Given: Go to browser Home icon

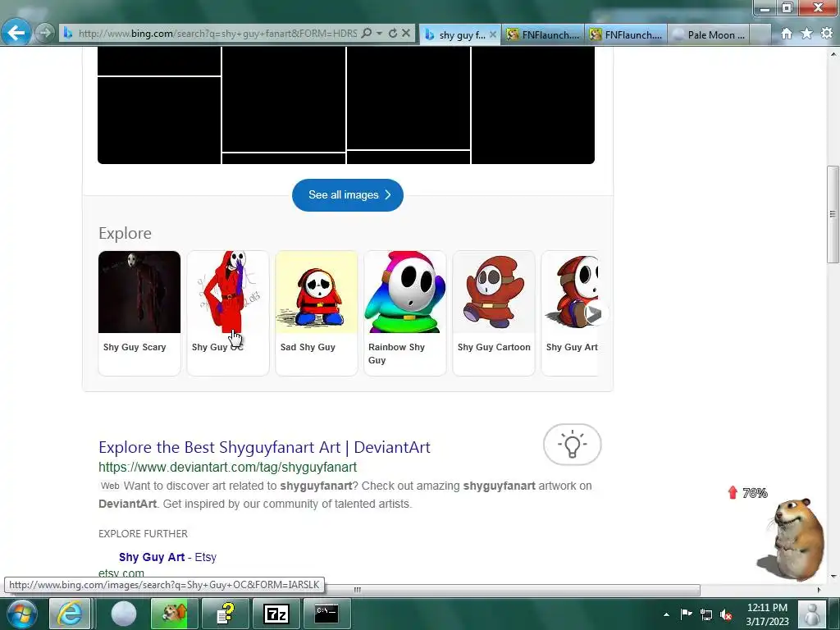Looking at the screenshot, I should coord(787,34).
